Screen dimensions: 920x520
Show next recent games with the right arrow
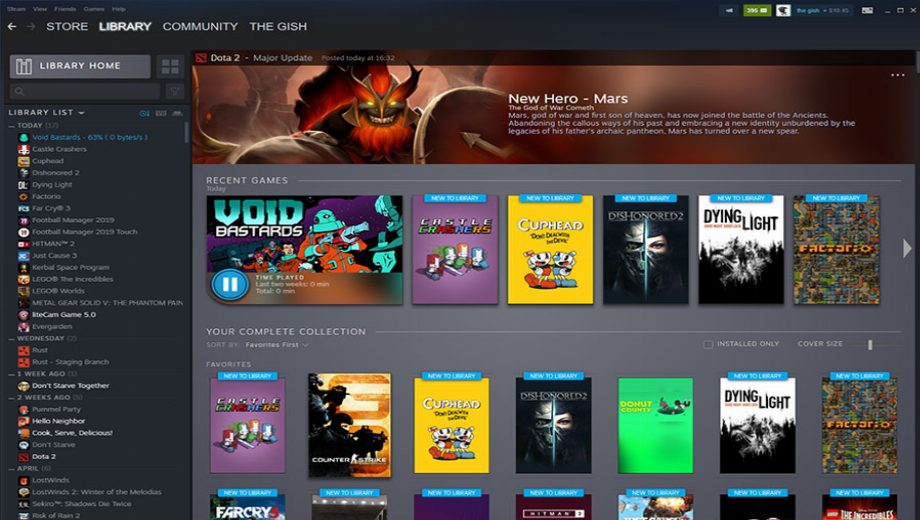[x=907, y=248]
